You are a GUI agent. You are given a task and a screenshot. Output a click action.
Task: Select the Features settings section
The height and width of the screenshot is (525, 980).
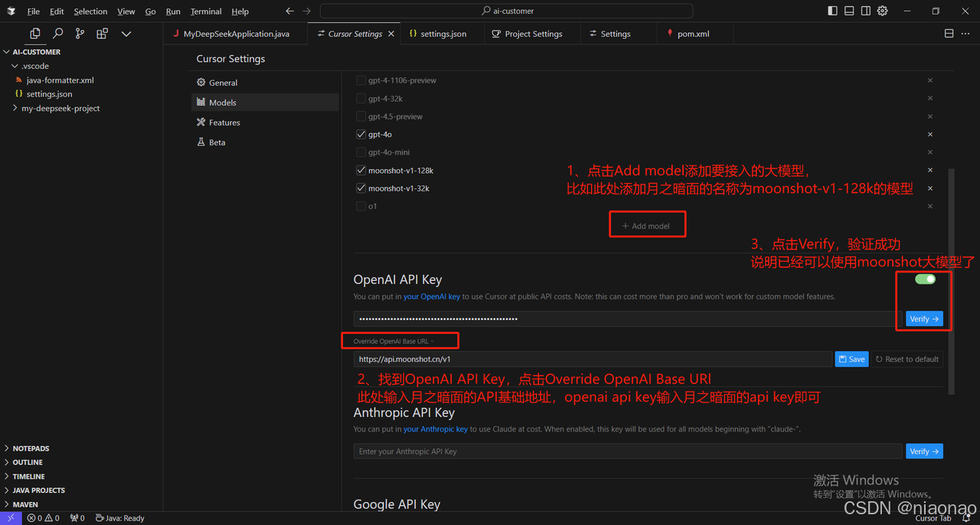click(264, 122)
